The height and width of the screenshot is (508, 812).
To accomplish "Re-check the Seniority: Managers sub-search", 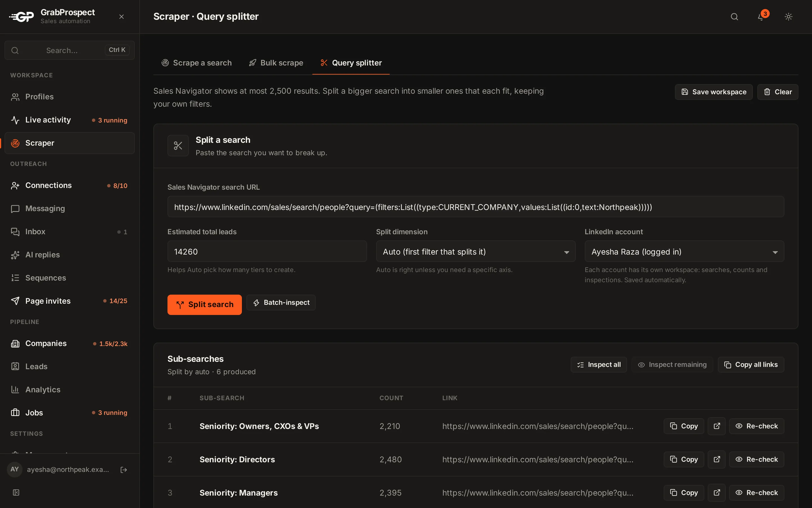I will [x=757, y=493].
